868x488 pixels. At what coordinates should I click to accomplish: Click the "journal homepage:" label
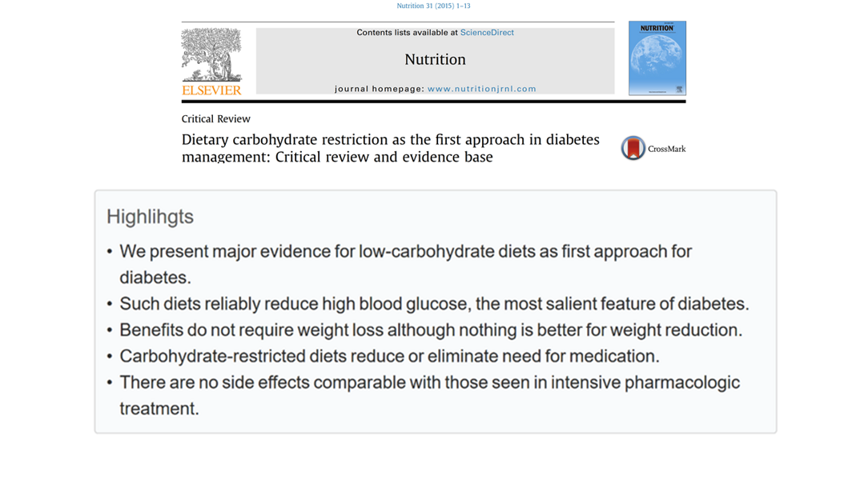click(x=379, y=89)
